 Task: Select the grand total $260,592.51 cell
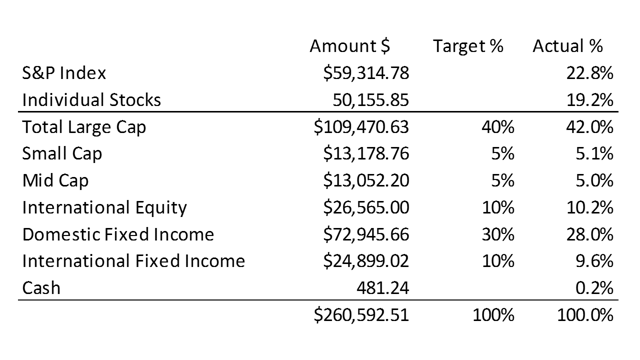tap(361, 315)
